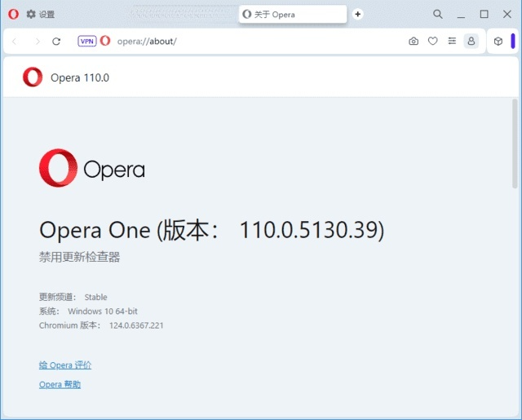The image size is (522, 420).
Task: Click the large Opera logo image
Action: point(92,168)
